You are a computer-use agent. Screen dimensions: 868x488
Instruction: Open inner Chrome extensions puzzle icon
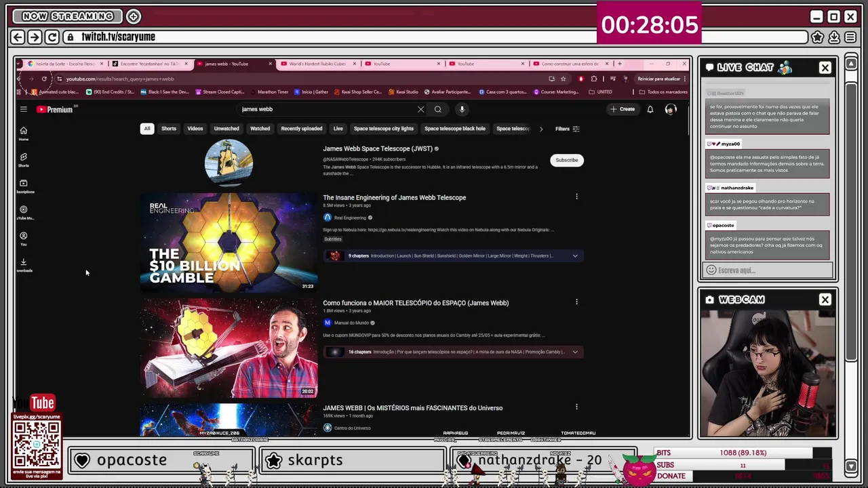[x=594, y=79]
